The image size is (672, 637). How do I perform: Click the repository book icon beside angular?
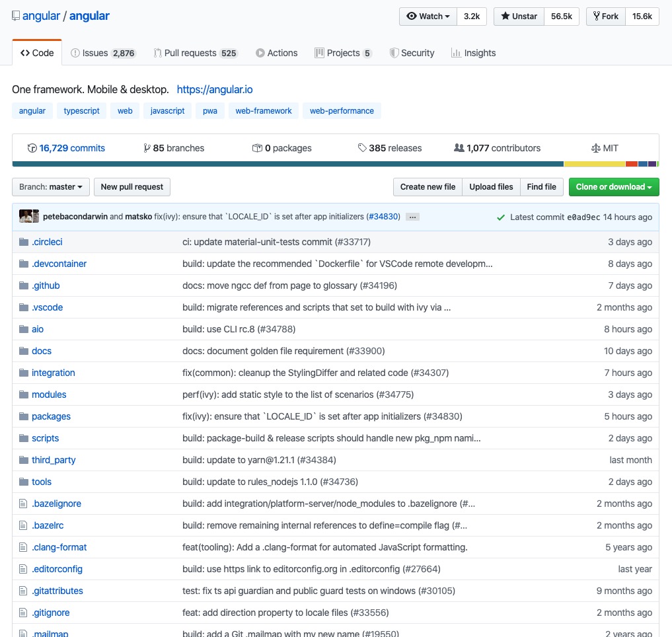click(x=15, y=16)
